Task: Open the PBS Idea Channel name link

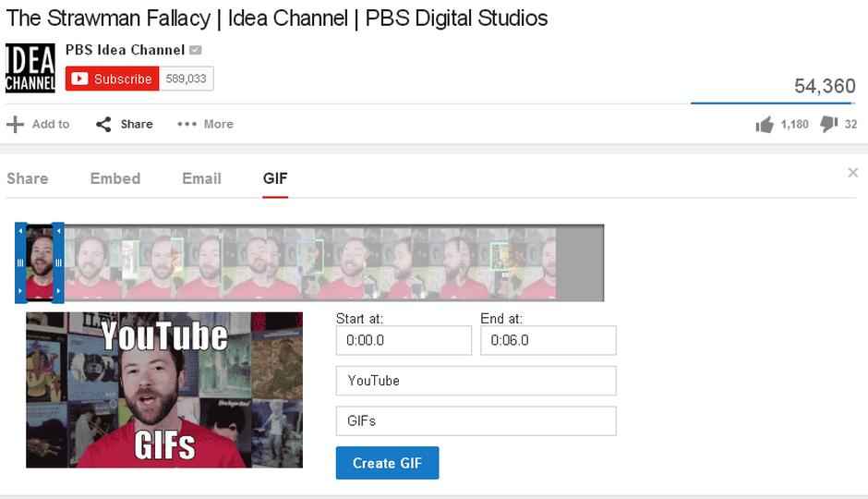Action: 125,50
